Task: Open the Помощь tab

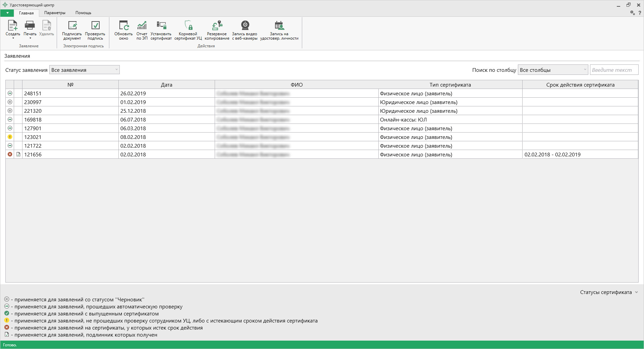Action: 83,13
